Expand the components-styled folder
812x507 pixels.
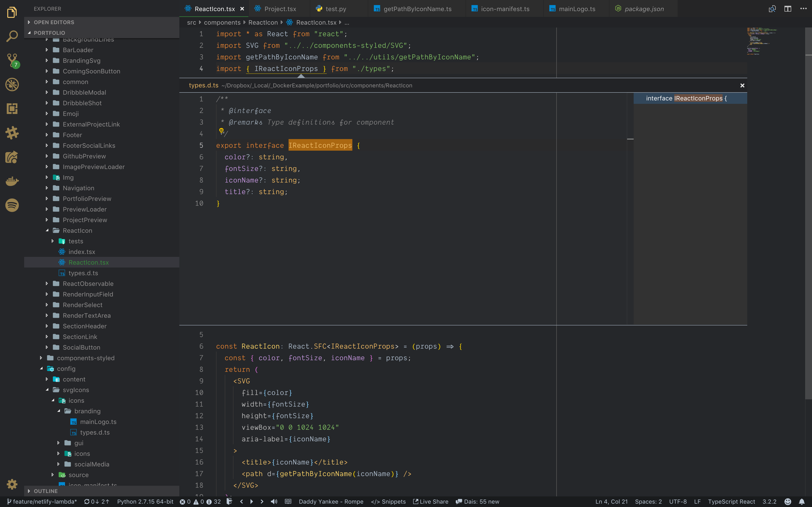tap(41, 358)
